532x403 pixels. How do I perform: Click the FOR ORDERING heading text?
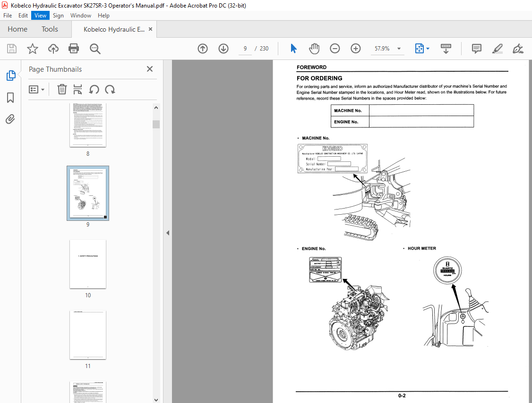pyautogui.click(x=319, y=78)
